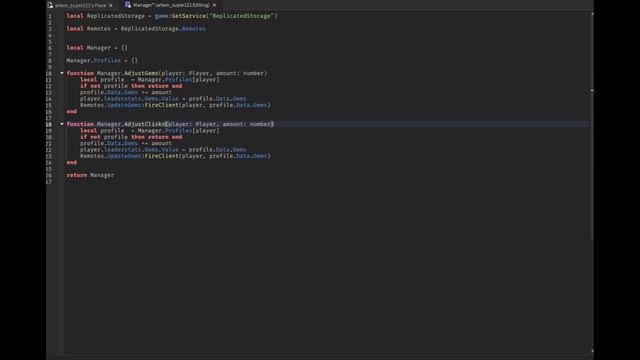
Task: Click line number 18 in the gutter
Action: coord(49,124)
